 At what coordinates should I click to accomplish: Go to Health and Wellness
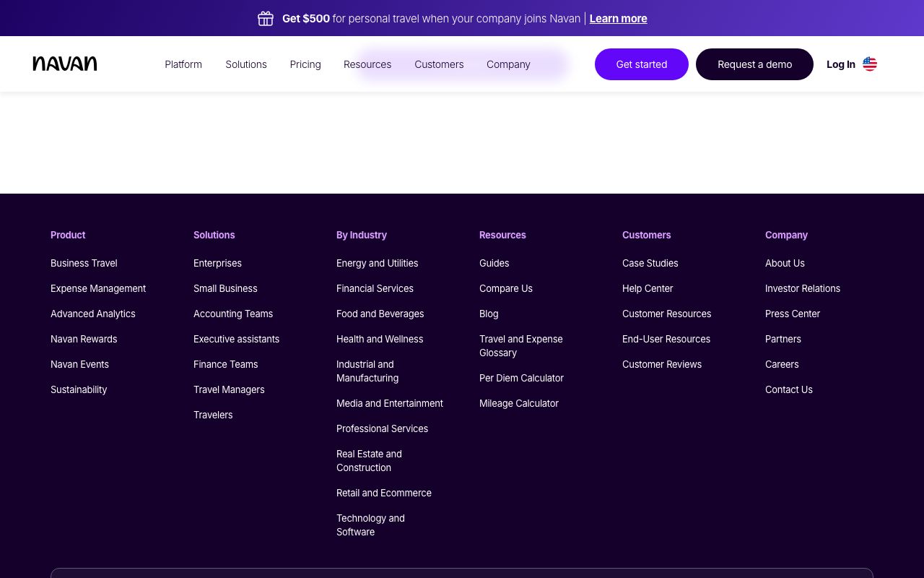click(x=380, y=340)
